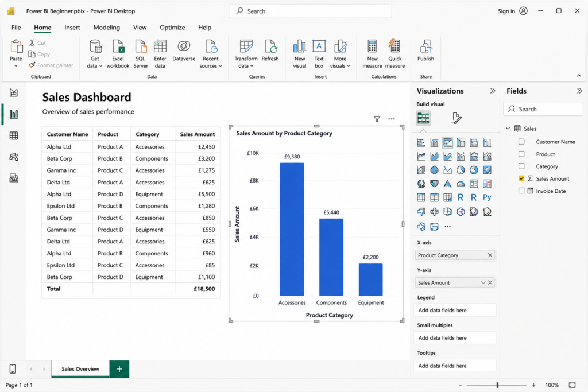Collapse the Visualizations pane

[x=492, y=91]
